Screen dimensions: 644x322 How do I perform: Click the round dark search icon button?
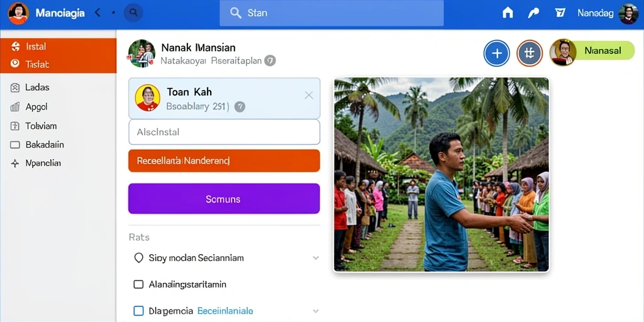(x=133, y=13)
